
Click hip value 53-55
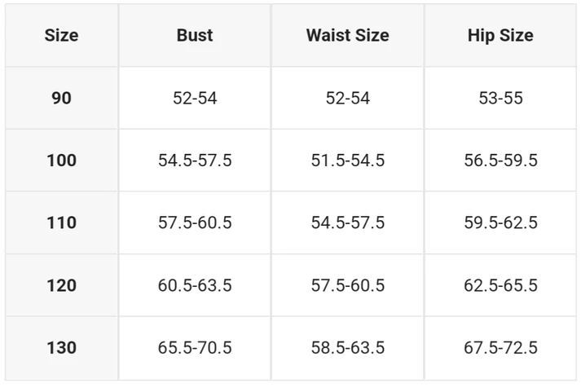point(500,98)
